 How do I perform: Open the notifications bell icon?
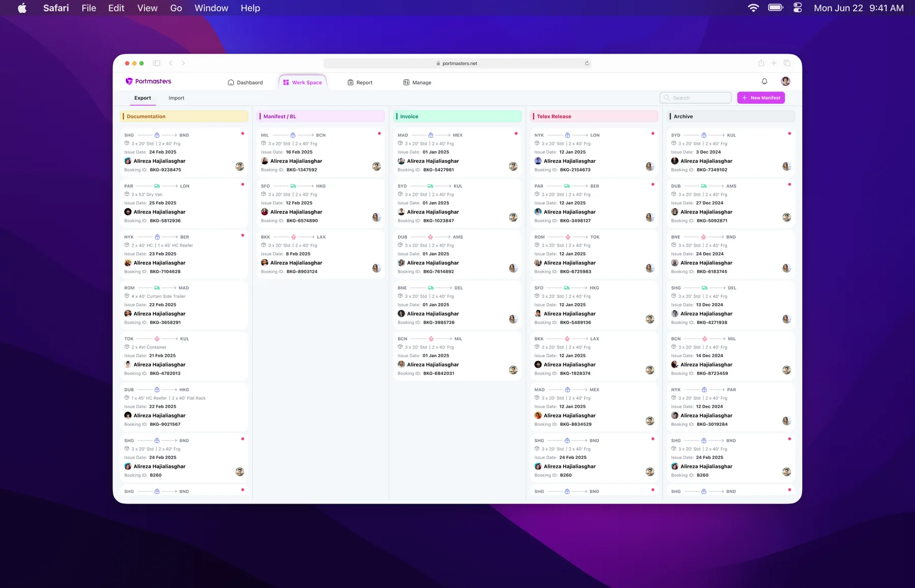tap(764, 81)
